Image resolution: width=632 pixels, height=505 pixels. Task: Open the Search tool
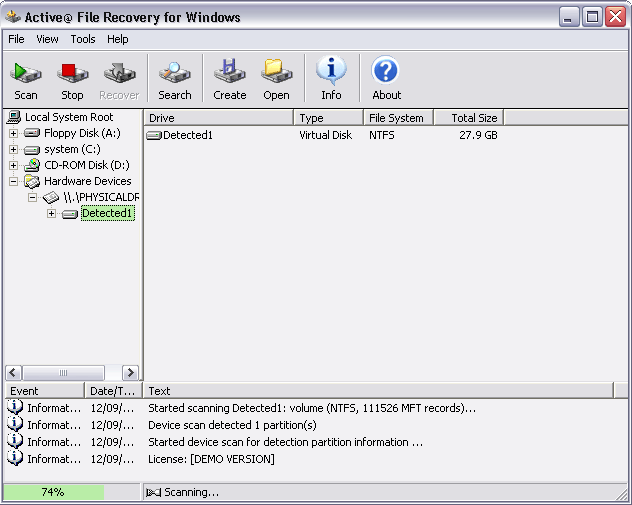(x=174, y=79)
